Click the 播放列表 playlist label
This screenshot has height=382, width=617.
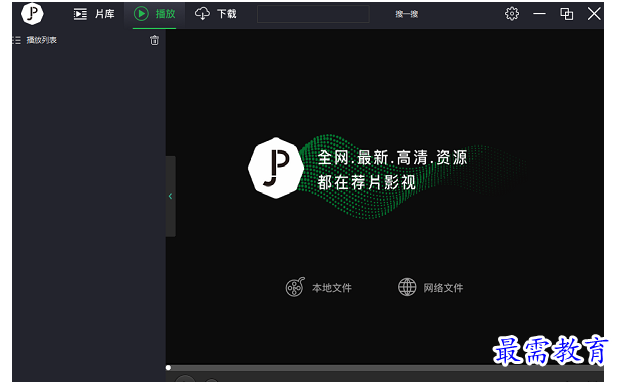pyautogui.click(x=41, y=40)
